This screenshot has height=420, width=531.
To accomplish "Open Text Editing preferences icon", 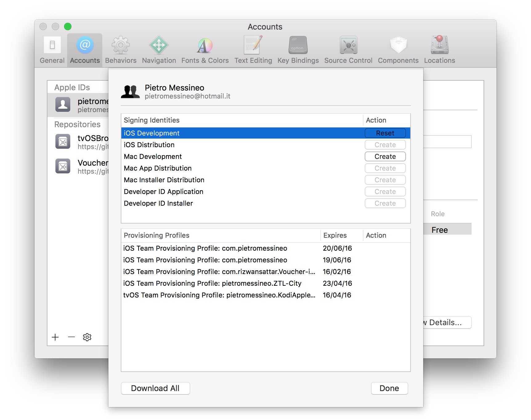I will (x=253, y=45).
